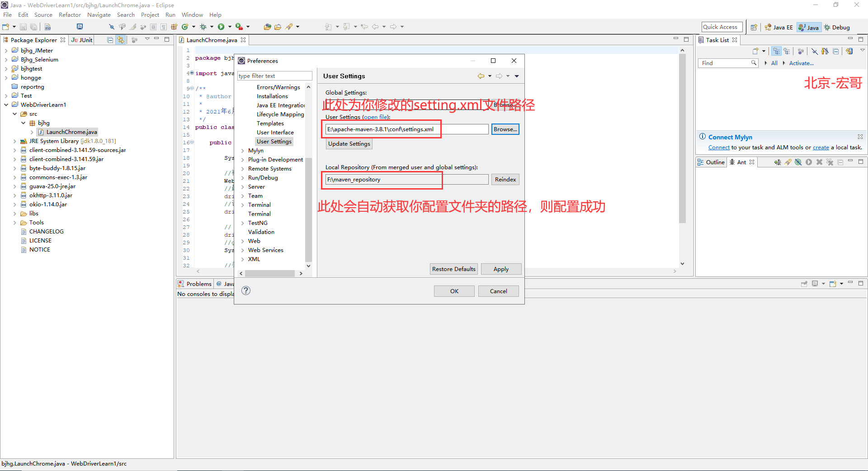Switch to the Java EE perspective
868x471 pixels.
click(x=778, y=27)
